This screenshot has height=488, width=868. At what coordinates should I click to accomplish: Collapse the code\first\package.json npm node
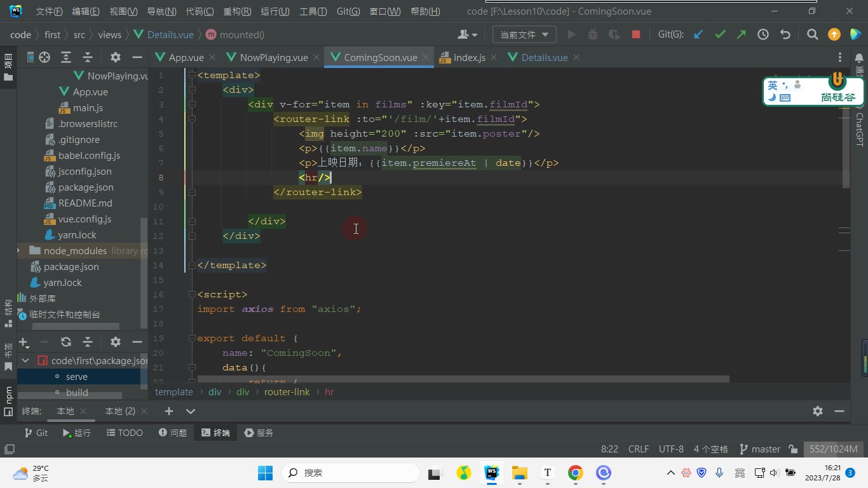coord(25,360)
